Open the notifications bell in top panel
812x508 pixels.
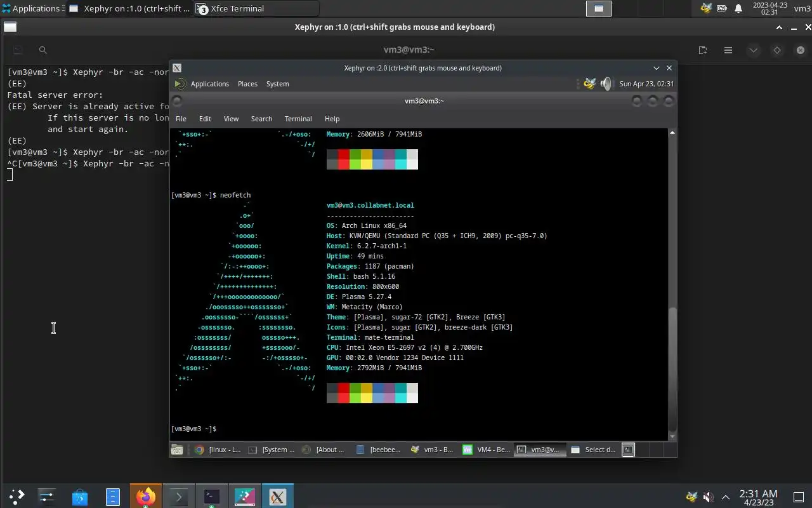(x=738, y=8)
